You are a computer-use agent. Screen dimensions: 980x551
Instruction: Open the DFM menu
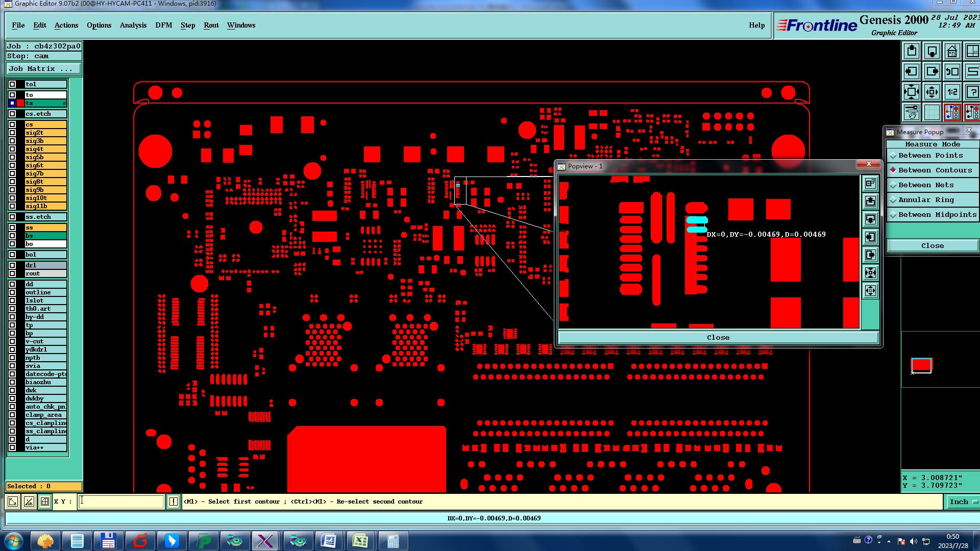point(163,25)
